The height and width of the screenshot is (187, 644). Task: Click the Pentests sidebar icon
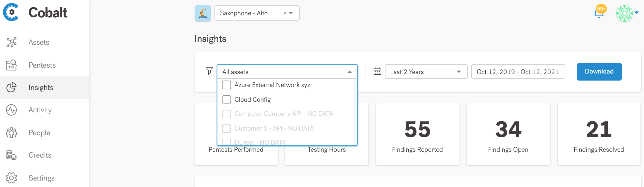[x=11, y=65]
